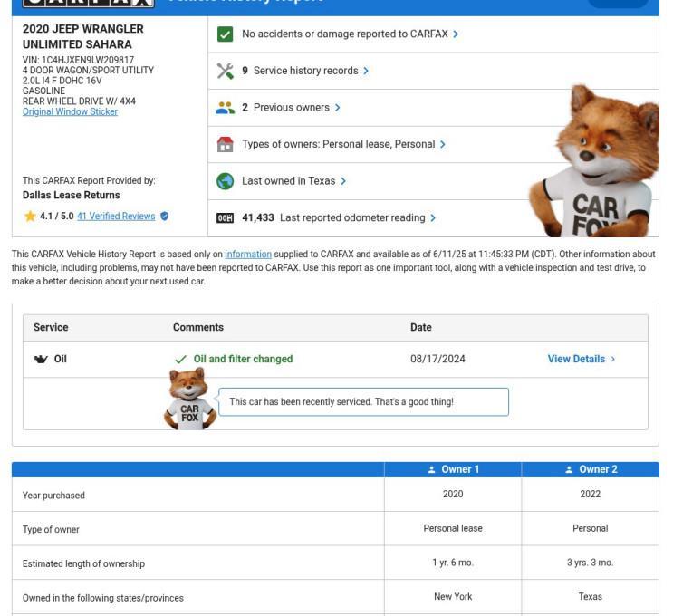The image size is (673, 616).
Task: Click 'Oil and filter changed' comment text
Action: [243, 359]
